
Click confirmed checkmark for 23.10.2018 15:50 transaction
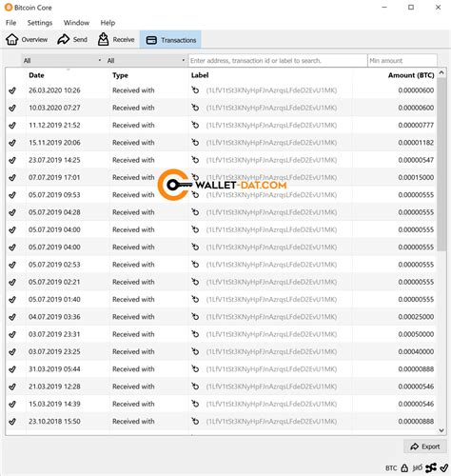click(12, 422)
